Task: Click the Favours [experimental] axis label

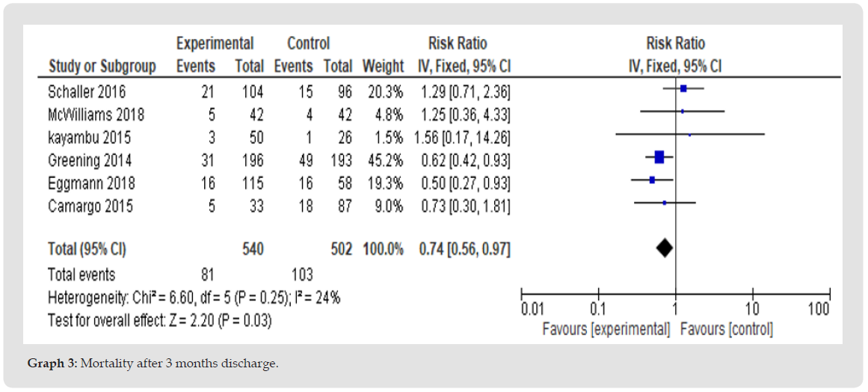Action: [x=606, y=329]
